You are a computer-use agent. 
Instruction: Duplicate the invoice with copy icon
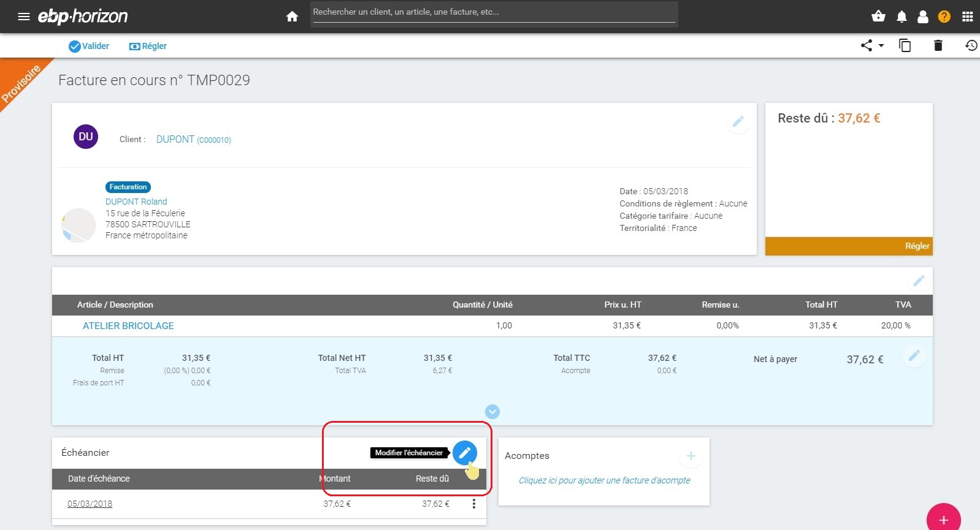[905, 45]
